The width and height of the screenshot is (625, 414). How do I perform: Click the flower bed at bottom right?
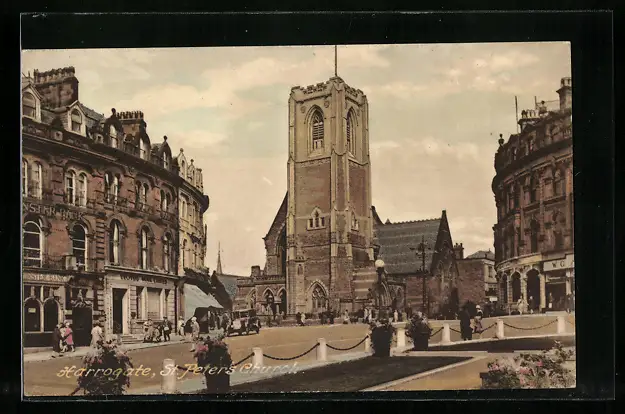530,372
